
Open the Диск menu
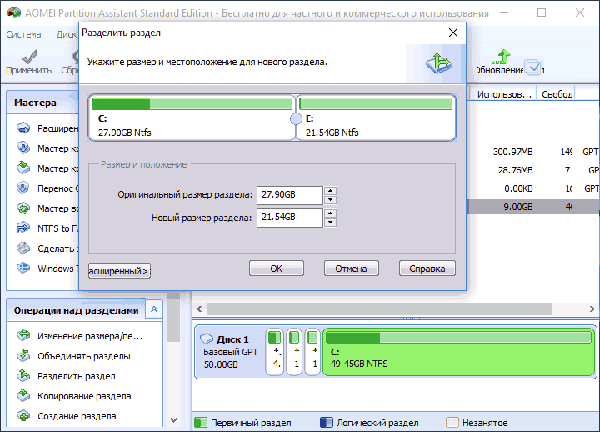(66, 34)
